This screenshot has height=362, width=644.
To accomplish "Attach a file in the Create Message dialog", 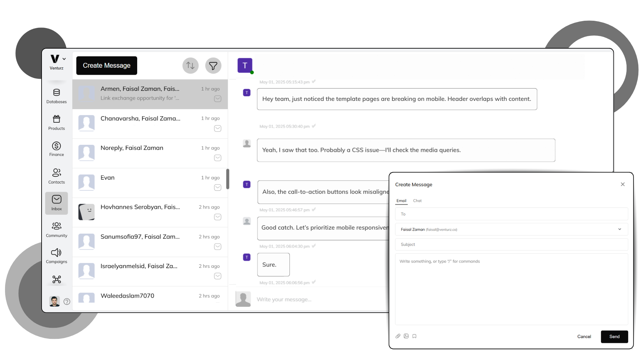I will (x=398, y=336).
